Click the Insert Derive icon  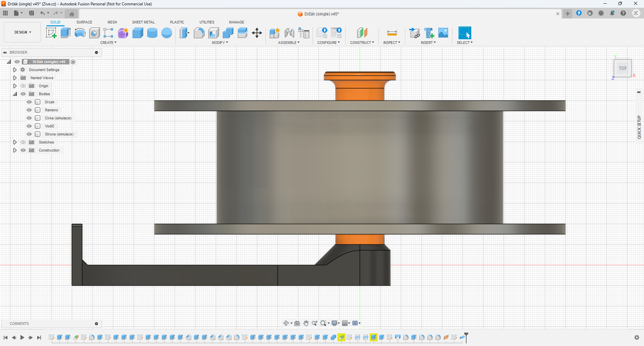click(x=414, y=33)
